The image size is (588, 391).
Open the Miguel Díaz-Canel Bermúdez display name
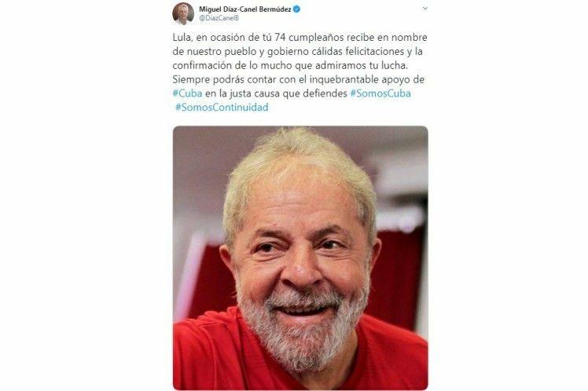[245, 9]
